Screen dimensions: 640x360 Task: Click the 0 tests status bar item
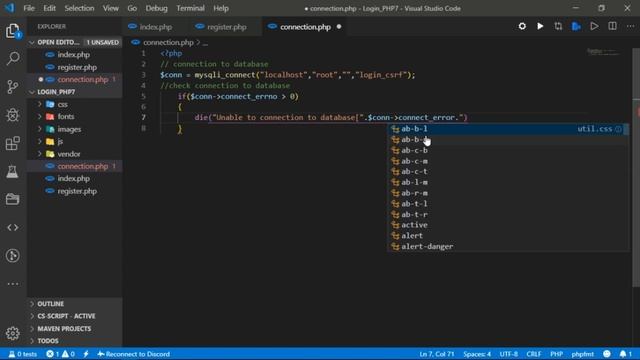23,354
